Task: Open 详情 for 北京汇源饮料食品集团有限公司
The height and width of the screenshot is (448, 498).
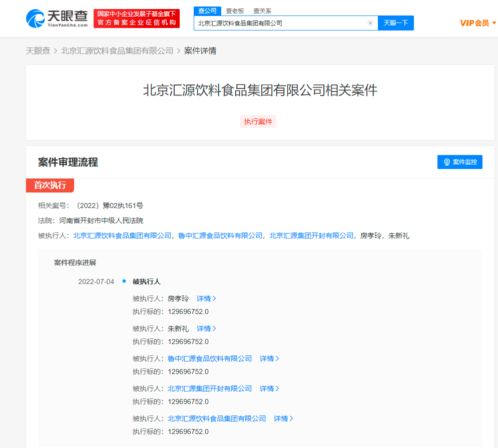Action: tap(283, 419)
